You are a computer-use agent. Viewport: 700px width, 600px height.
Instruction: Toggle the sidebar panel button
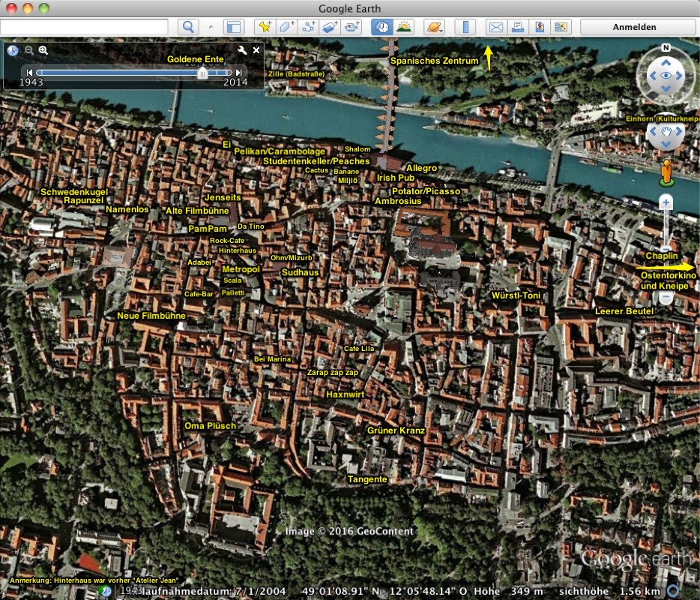(234, 27)
